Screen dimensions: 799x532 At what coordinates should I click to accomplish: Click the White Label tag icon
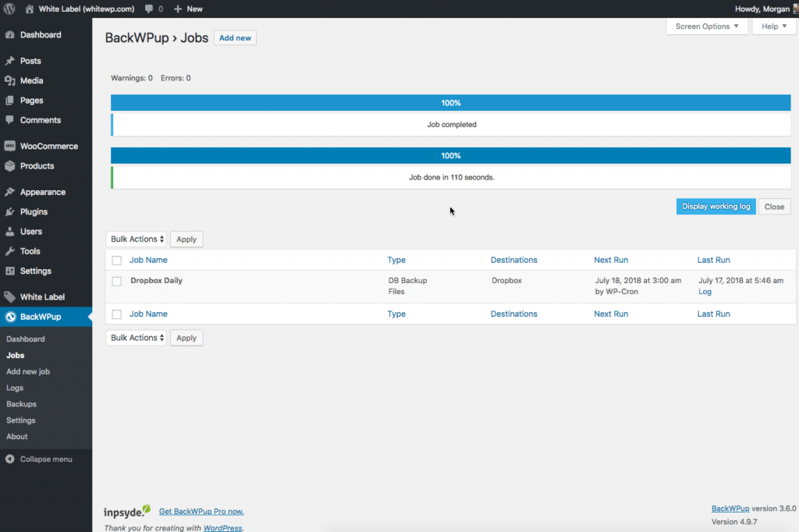click(9, 297)
